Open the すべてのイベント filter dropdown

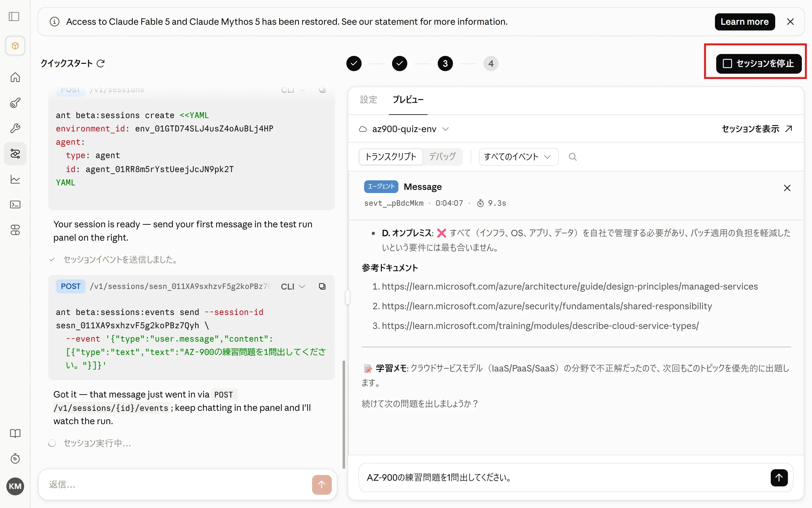click(x=518, y=157)
